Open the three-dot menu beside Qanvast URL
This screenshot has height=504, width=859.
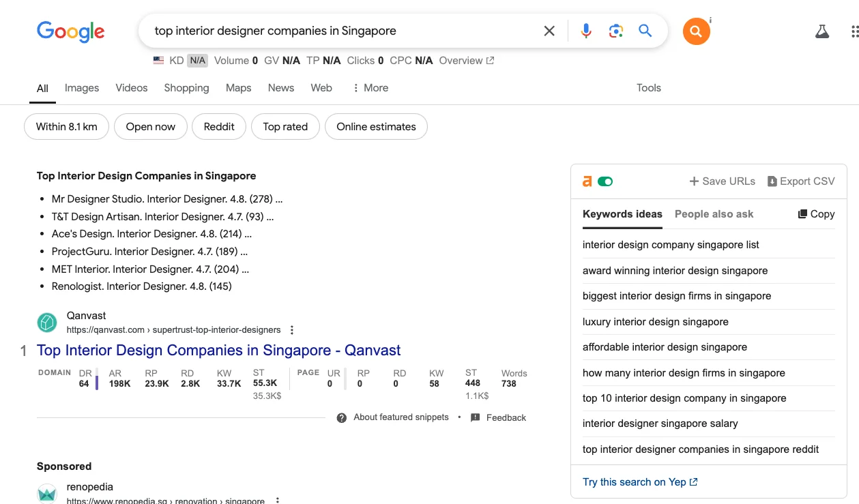click(x=292, y=330)
